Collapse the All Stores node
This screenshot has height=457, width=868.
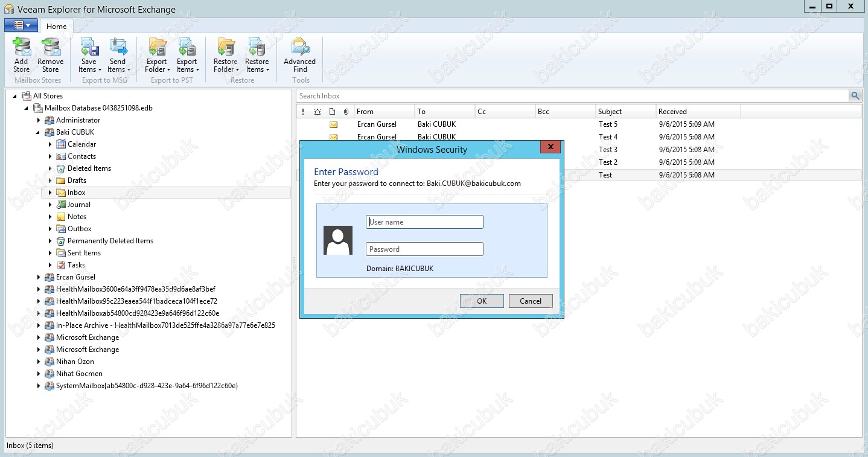pyautogui.click(x=14, y=96)
